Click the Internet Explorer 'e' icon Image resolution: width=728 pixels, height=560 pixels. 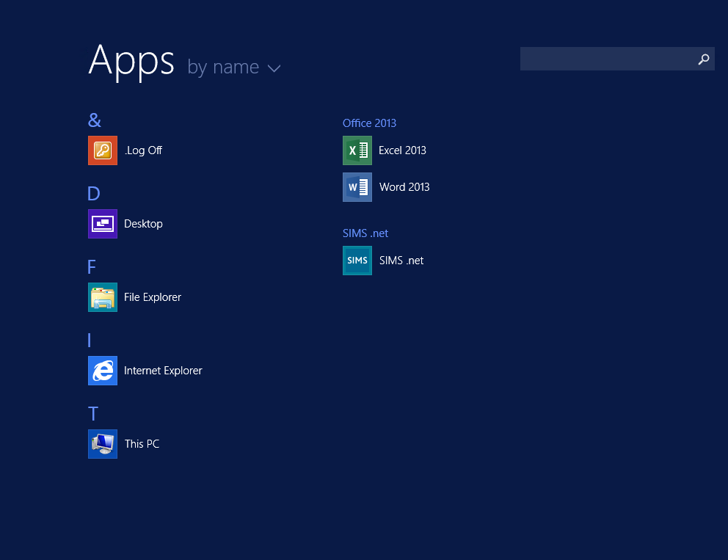tap(103, 371)
